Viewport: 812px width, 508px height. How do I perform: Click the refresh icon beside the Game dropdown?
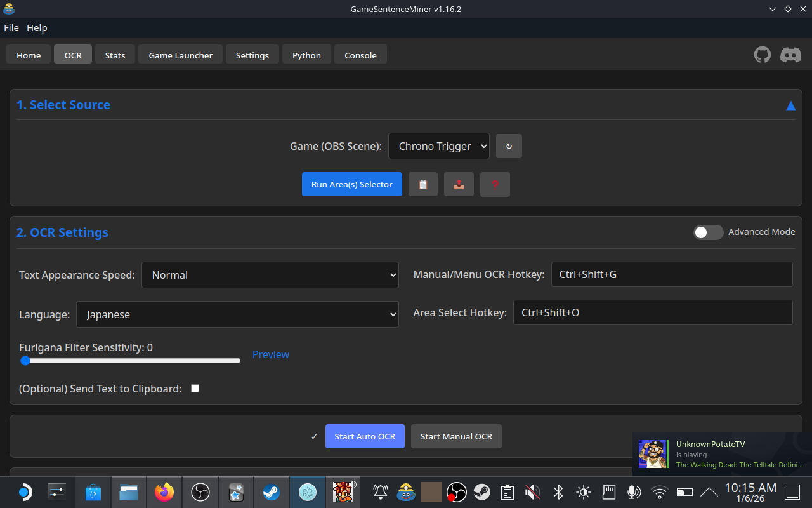[x=509, y=146]
